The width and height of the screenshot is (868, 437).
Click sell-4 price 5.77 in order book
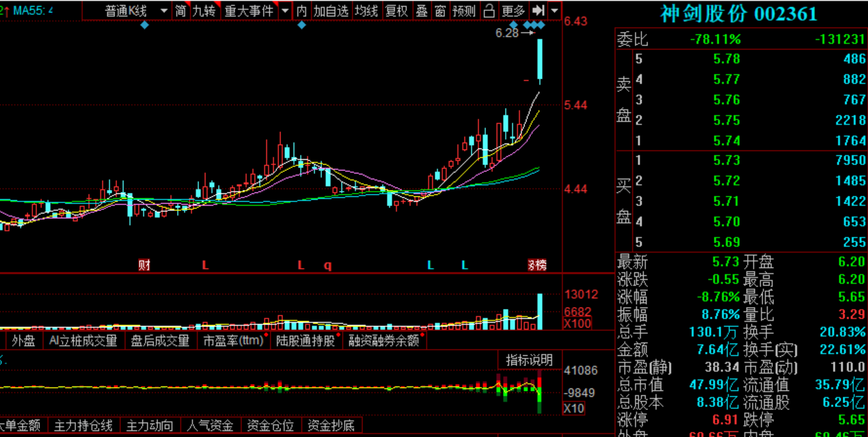point(726,79)
